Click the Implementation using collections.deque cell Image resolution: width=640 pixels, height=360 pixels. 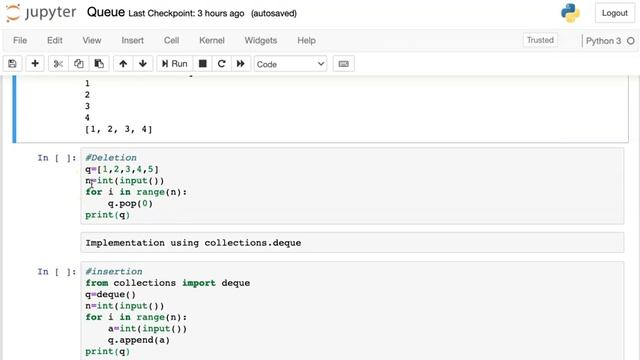click(352, 243)
